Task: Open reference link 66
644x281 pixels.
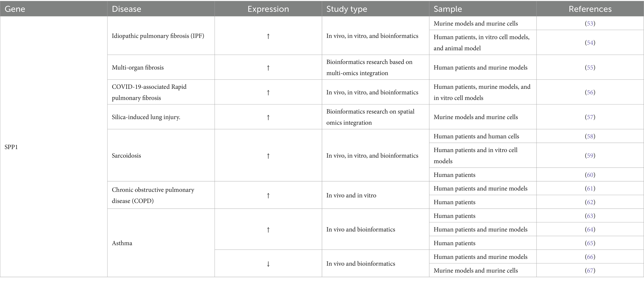Action: 590,257
